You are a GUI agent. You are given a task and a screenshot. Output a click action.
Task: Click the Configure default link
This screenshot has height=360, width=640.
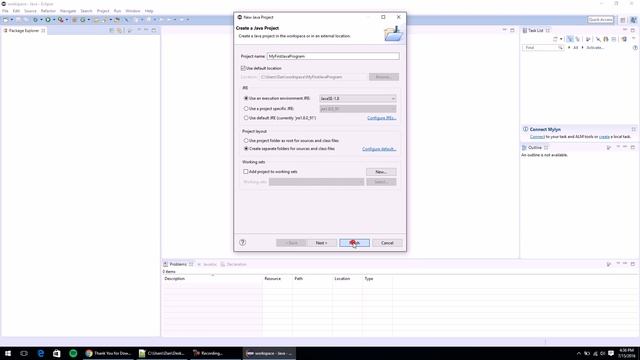(x=379, y=149)
